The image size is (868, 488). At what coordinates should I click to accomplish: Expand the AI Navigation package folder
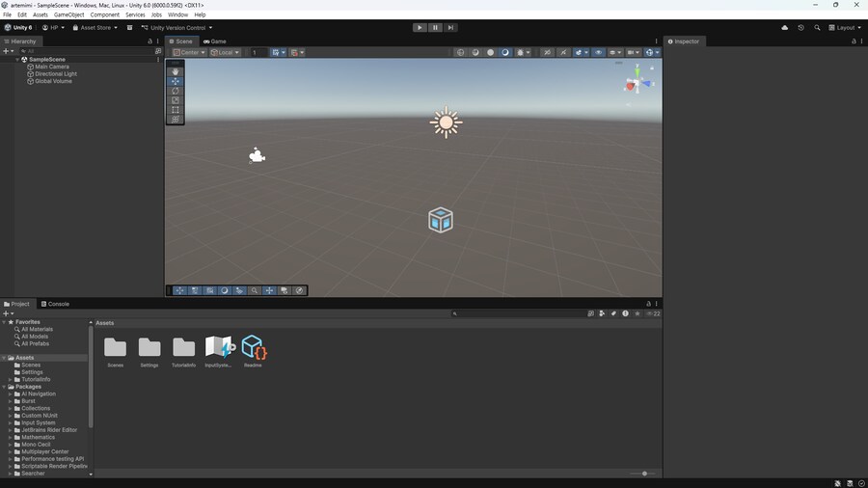[10, 394]
